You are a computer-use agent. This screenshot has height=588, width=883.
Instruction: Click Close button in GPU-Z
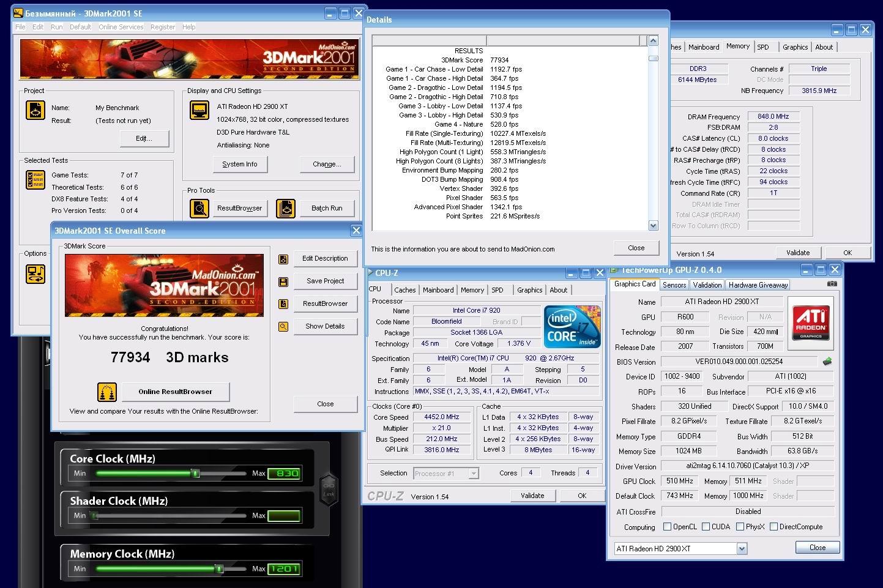(818, 548)
